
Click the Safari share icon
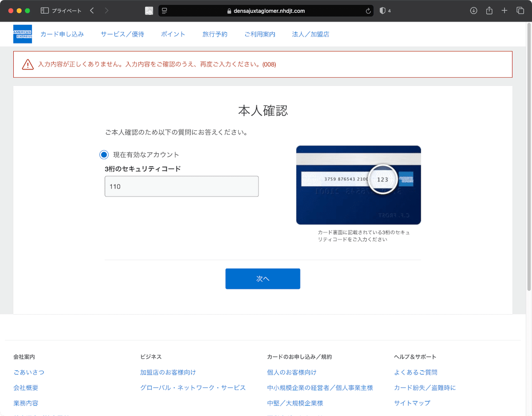[489, 10]
